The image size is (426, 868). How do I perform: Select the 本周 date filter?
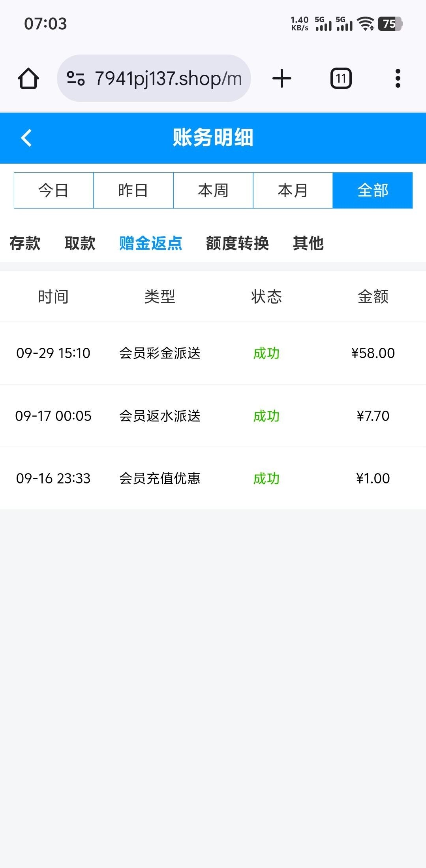pyautogui.click(x=213, y=191)
